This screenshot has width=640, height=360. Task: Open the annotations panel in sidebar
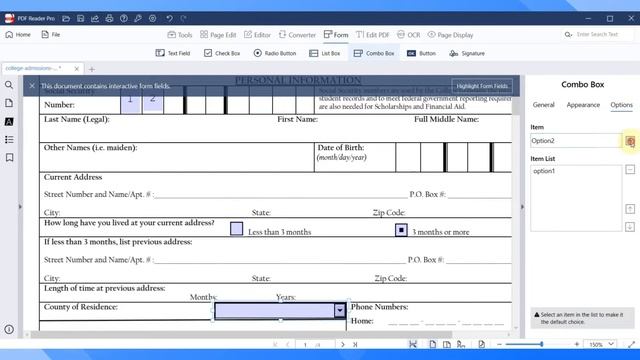(x=9, y=122)
